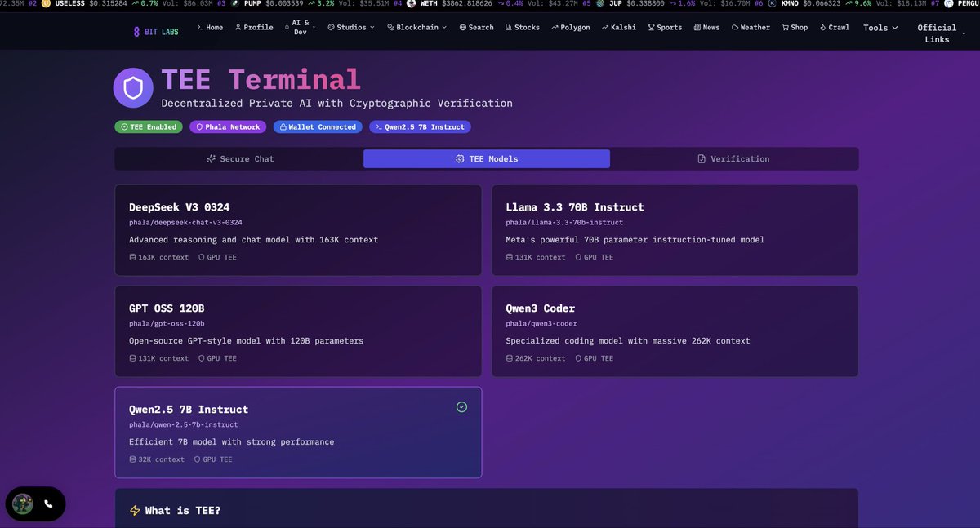980x528 pixels.
Task: Click the Bit Labs logo icon
Action: click(137, 32)
